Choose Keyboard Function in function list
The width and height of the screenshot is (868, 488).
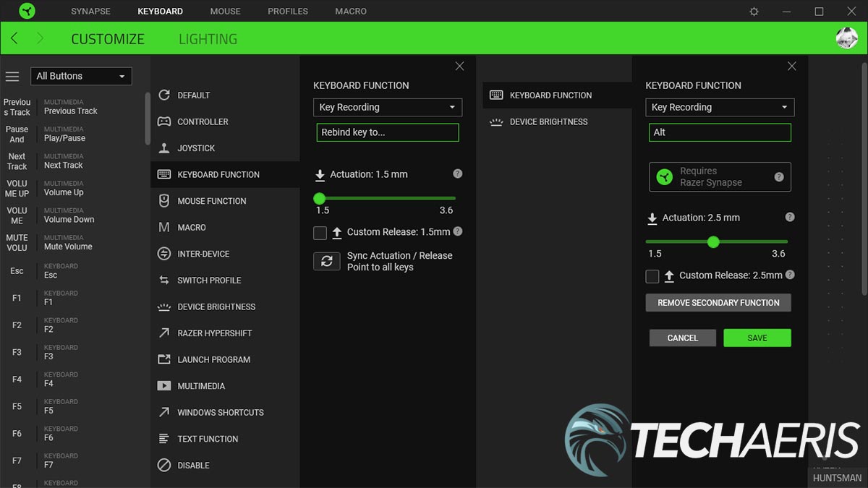(225, 174)
